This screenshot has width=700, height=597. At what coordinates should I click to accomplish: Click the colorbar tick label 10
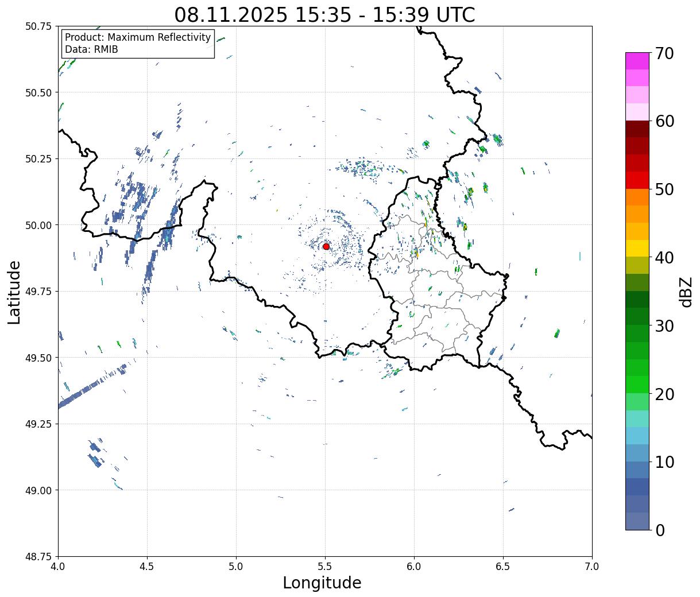coord(664,462)
